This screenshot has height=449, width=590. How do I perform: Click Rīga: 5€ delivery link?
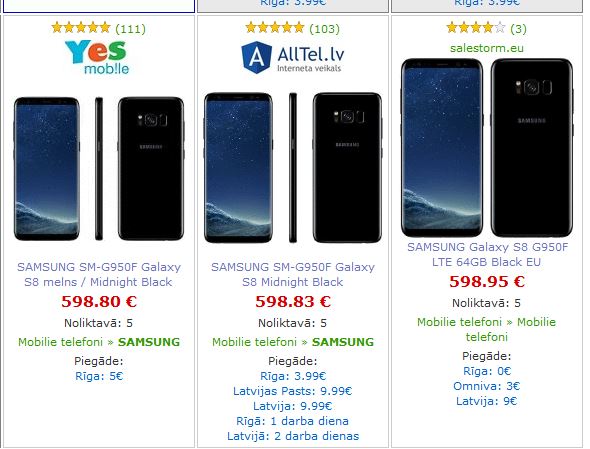99,376
